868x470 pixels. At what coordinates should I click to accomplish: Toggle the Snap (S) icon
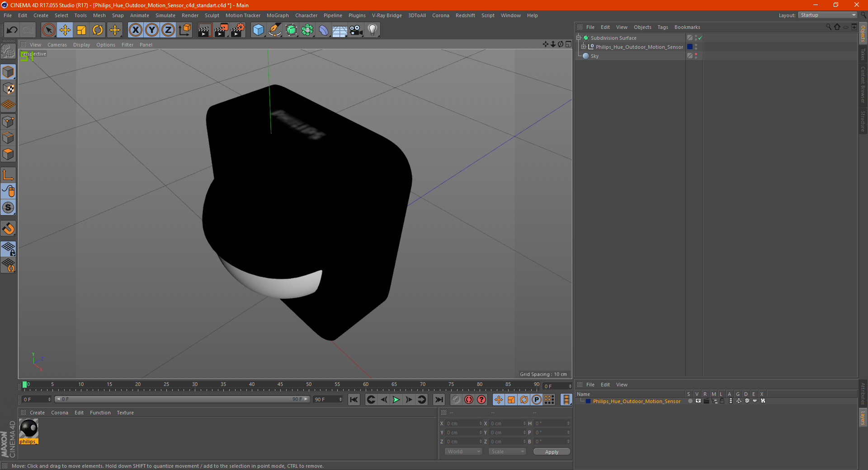(8, 207)
